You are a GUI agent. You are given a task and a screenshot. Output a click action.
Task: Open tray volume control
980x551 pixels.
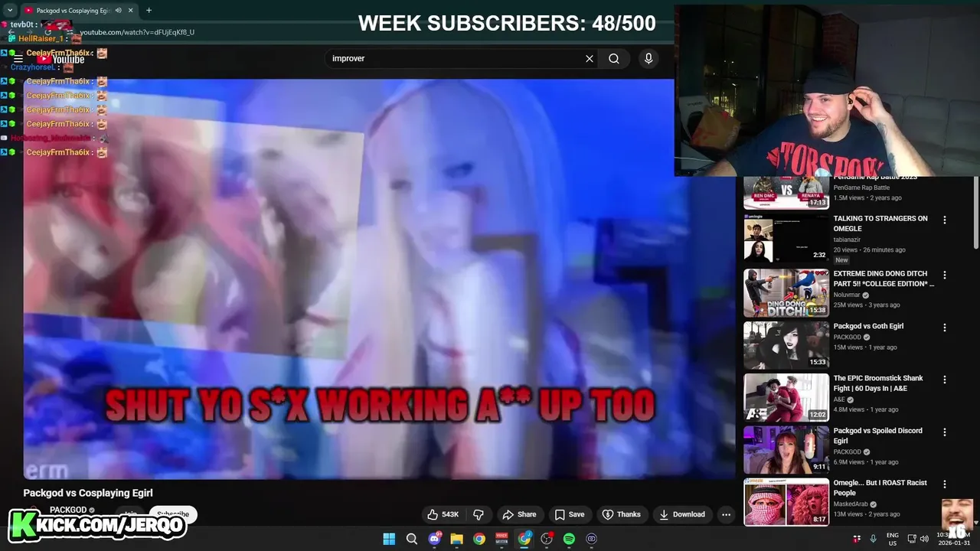[x=926, y=539]
